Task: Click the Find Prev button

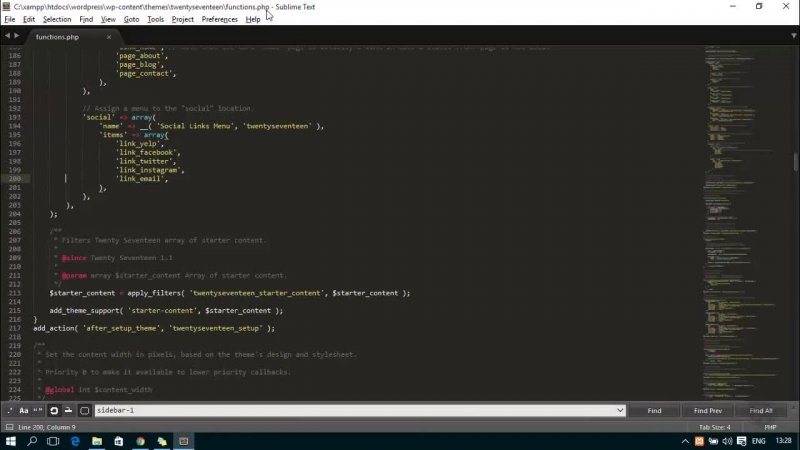Action: click(707, 411)
